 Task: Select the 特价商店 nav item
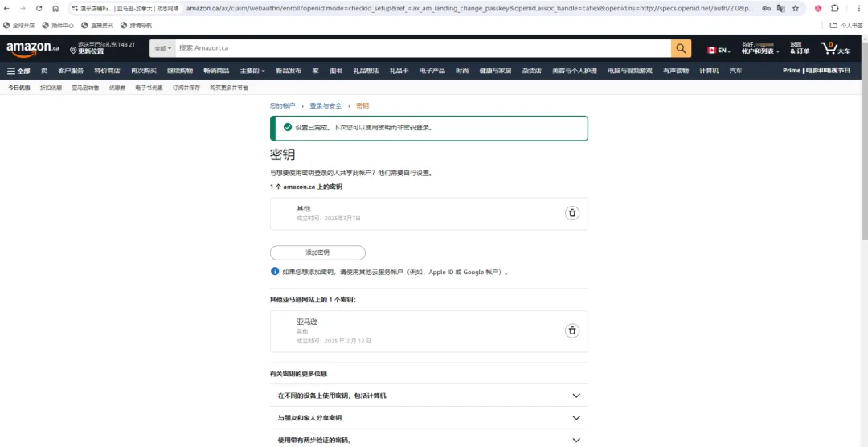[x=107, y=71]
